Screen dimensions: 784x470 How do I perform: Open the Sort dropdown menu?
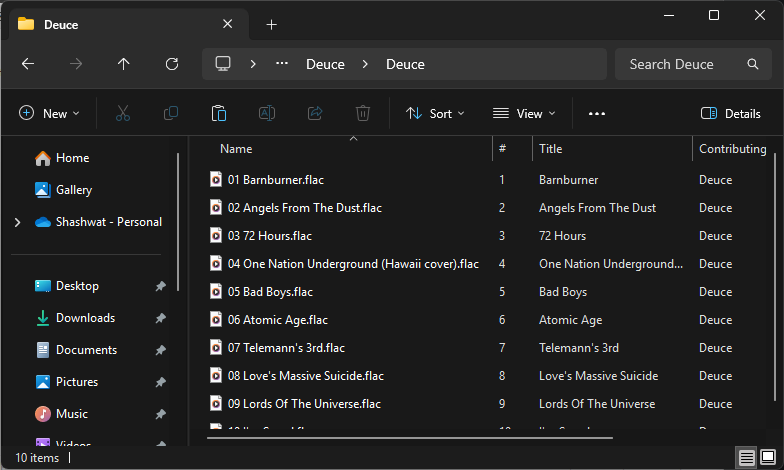point(435,114)
